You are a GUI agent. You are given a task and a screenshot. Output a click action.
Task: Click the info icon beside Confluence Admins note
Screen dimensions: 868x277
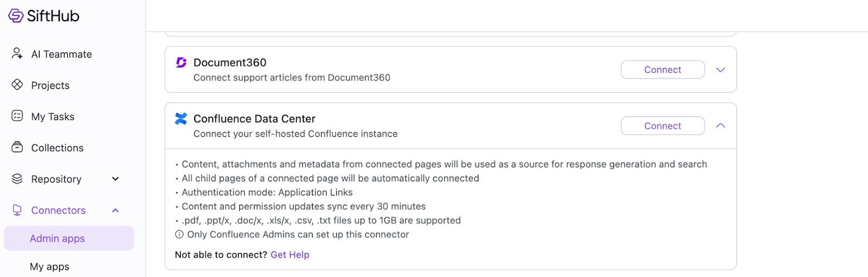pos(179,235)
